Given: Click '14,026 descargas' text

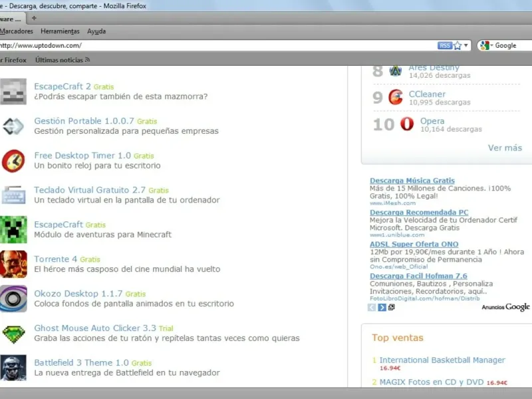Looking at the screenshot, I should click(x=440, y=75).
